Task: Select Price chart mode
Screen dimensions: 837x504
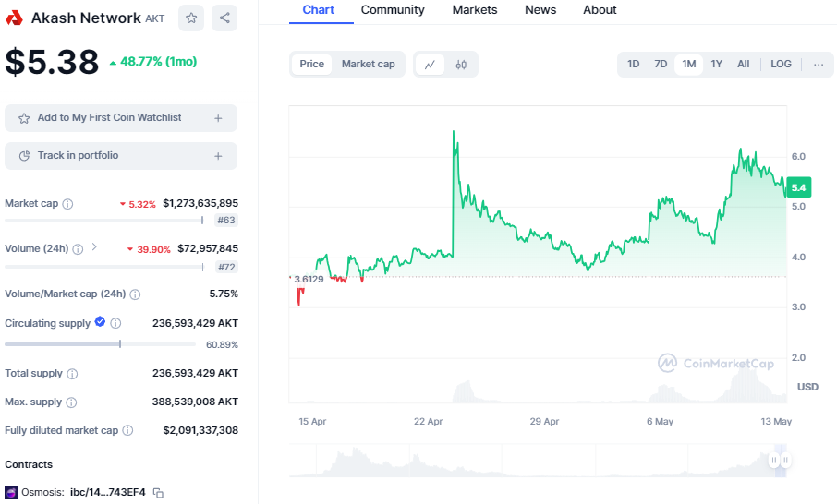Action: (311, 64)
